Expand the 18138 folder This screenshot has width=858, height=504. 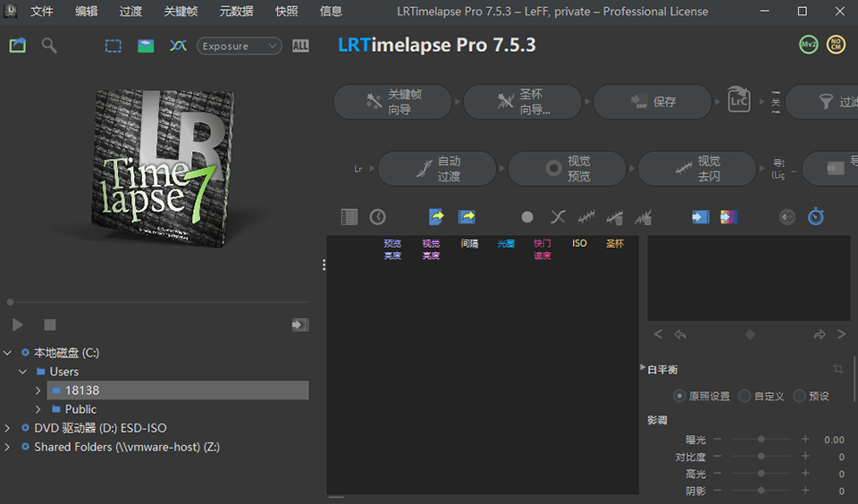[x=38, y=391]
